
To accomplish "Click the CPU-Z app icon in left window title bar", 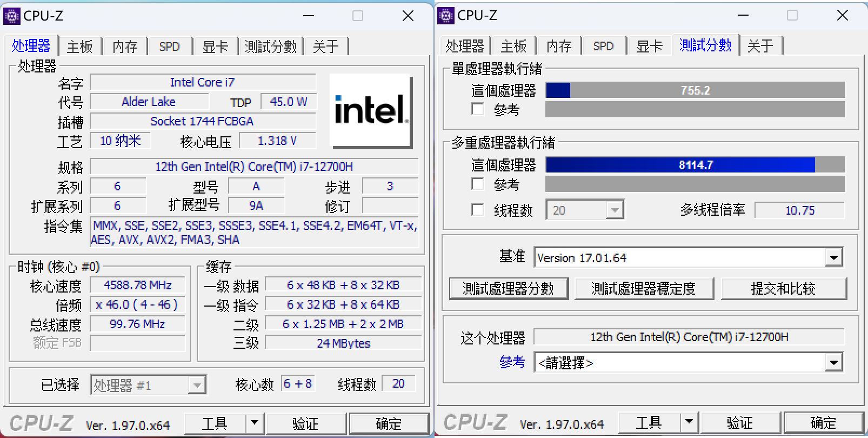I will click(12, 16).
